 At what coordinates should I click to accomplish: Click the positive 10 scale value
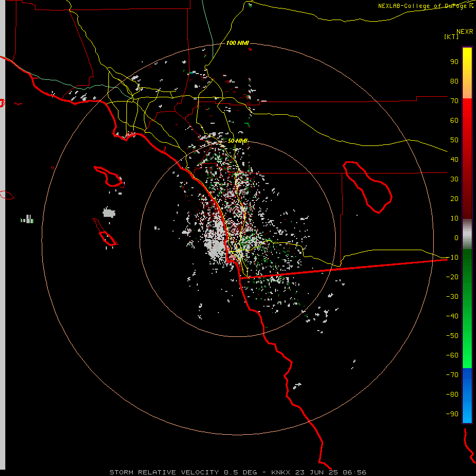tap(454, 218)
